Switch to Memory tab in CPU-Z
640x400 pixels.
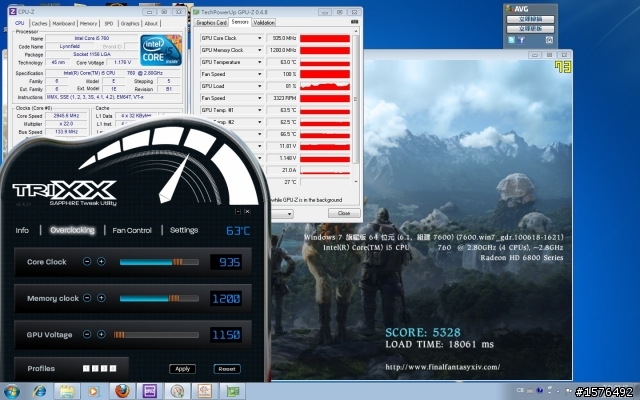tap(88, 24)
